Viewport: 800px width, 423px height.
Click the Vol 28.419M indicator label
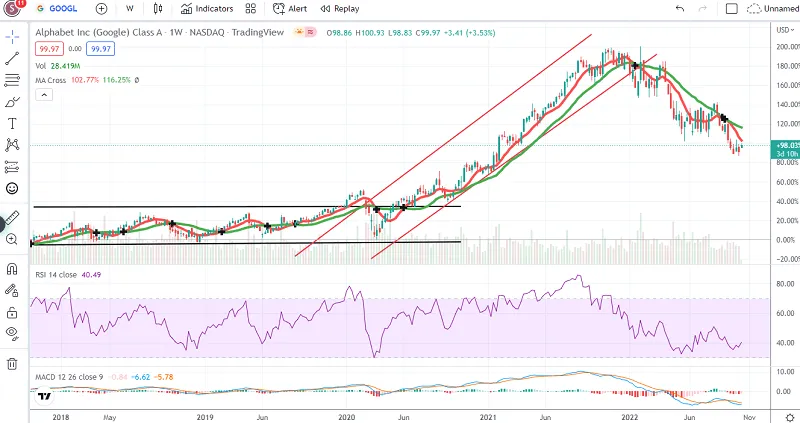(x=58, y=66)
